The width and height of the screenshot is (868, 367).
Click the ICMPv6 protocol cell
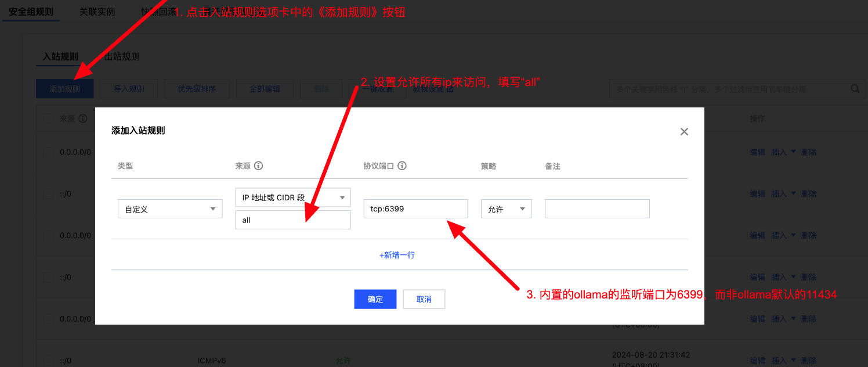tap(212, 361)
